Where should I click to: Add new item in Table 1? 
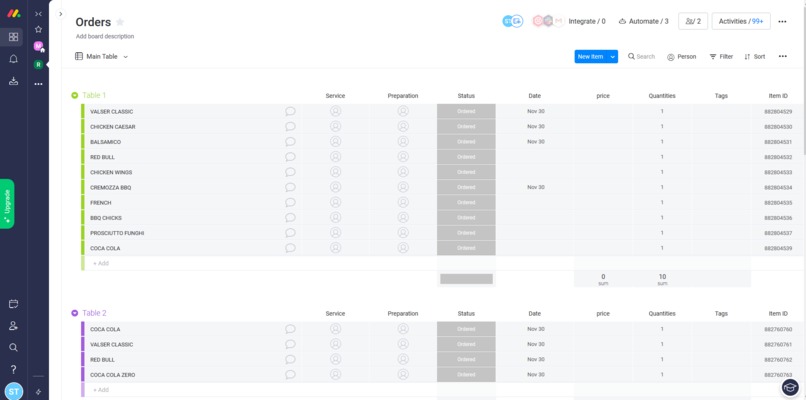(101, 263)
